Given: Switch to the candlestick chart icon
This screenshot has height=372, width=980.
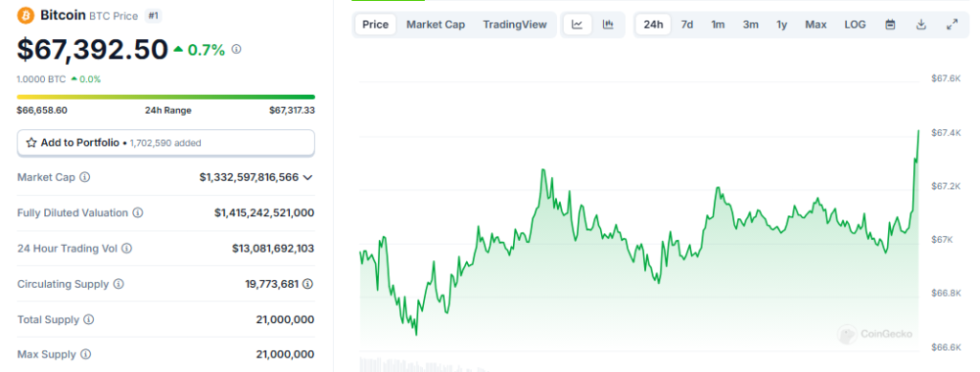Looking at the screenshot, I should (x=608, y=24).
